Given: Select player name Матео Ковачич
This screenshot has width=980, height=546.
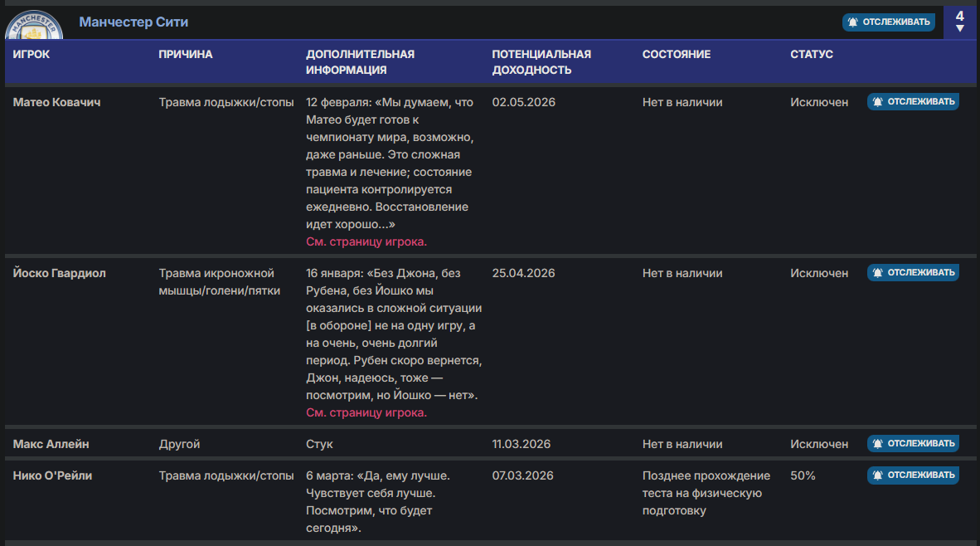Looking at the screenshot, I should point(57,102).
